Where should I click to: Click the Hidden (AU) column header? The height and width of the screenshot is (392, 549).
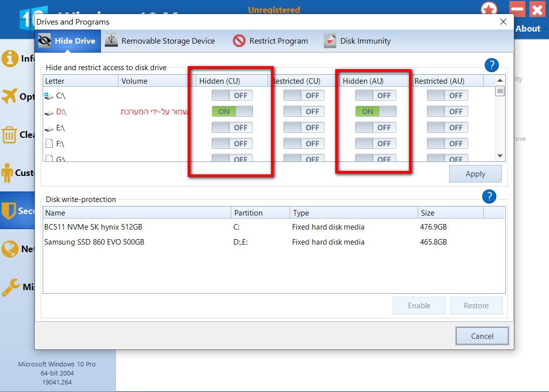pyautogui.click(x=375, y=81)
